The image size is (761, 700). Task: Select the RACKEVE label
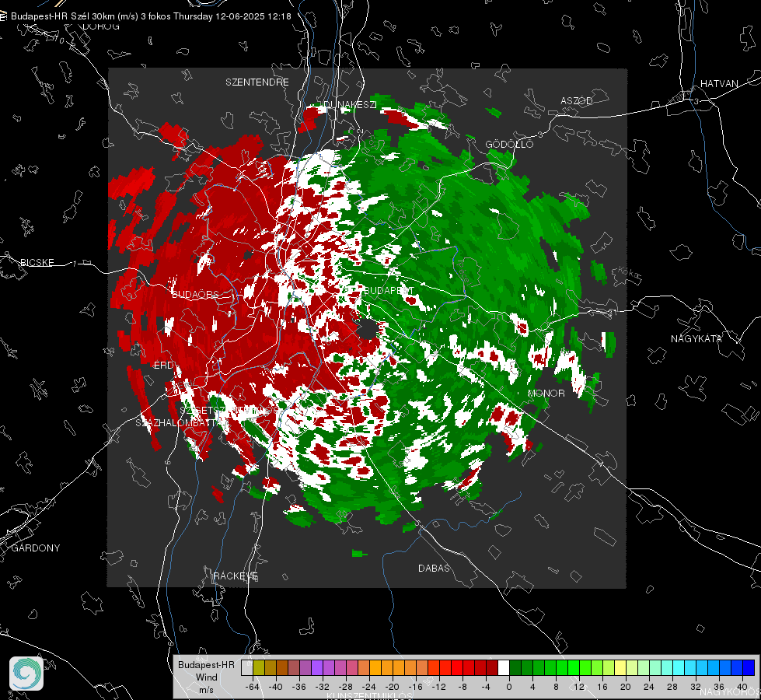point(236,576)
